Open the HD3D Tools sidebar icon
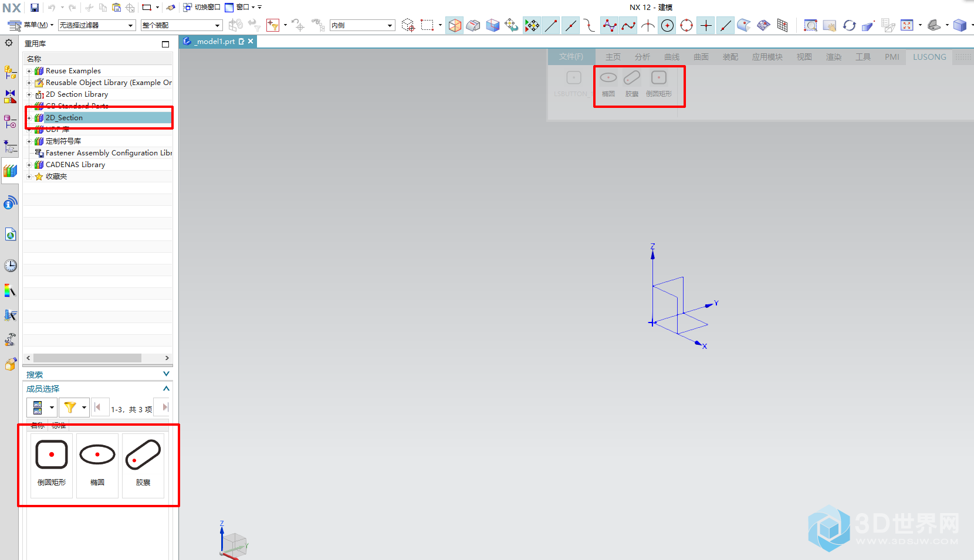The image size is (974, 560). point(10,203)
